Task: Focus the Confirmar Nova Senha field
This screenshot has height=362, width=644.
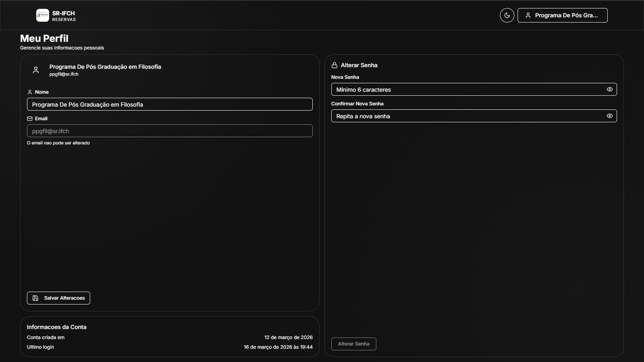Action: pos(467,116)
